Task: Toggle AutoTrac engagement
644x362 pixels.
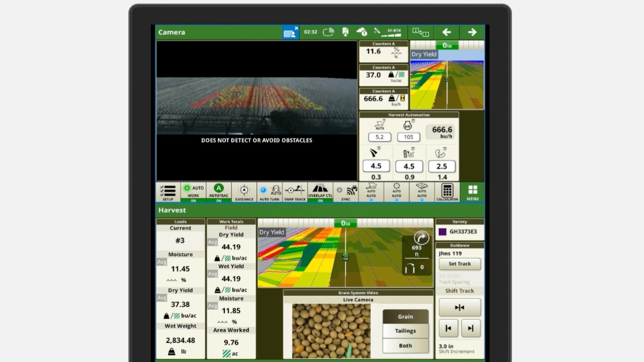Action: [219, 192]
